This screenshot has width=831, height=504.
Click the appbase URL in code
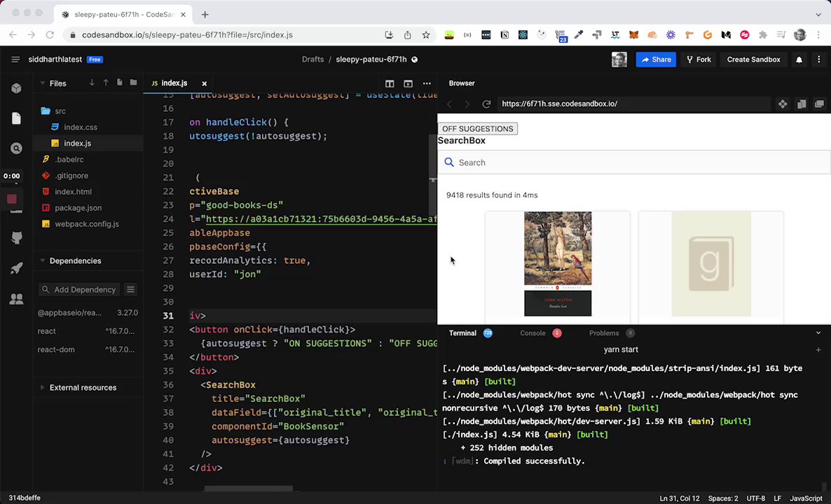tap(321, 218)
